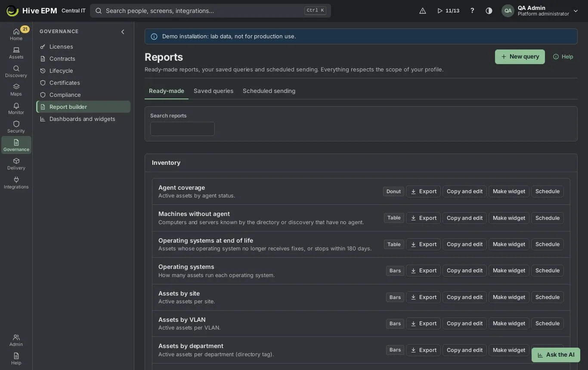Open Maps in the left rail
This screenshot has height=370, width=588.
[16, 90]
